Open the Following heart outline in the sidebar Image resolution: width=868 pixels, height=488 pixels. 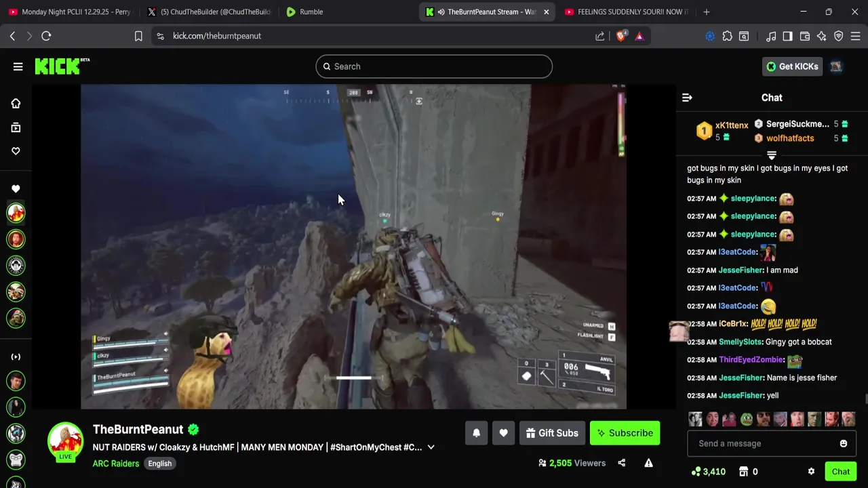pos(16,151)
